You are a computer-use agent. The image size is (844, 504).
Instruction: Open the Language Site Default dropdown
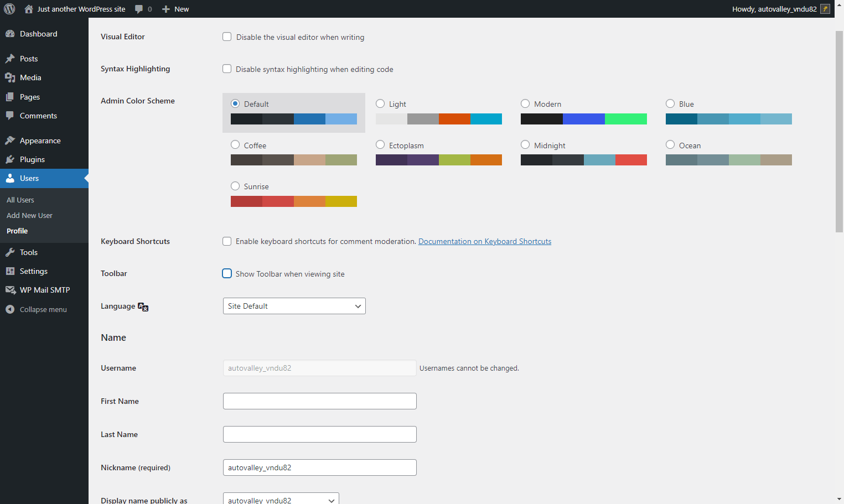[x=294, y=306]
